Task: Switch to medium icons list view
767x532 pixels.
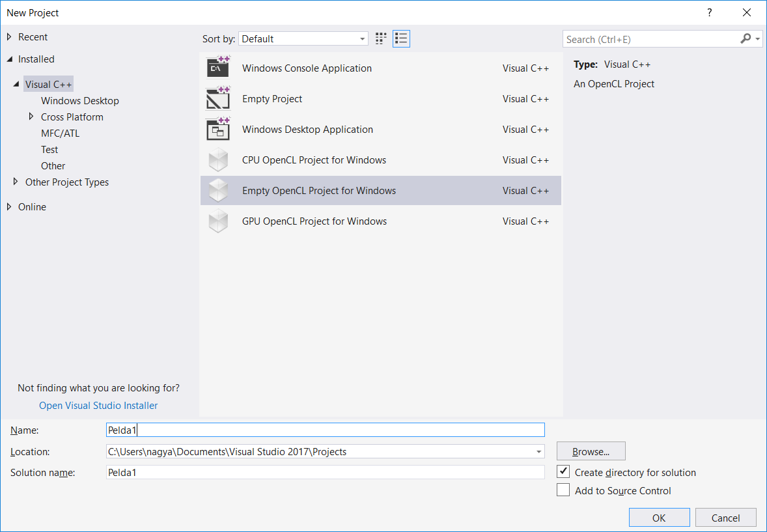Action: (401, 39)
